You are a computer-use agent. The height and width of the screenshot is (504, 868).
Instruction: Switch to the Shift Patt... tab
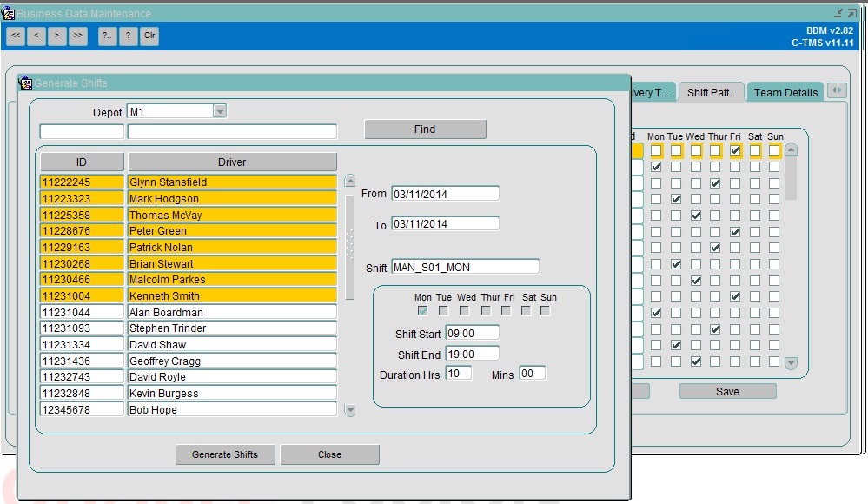click(x=712, y=92)
